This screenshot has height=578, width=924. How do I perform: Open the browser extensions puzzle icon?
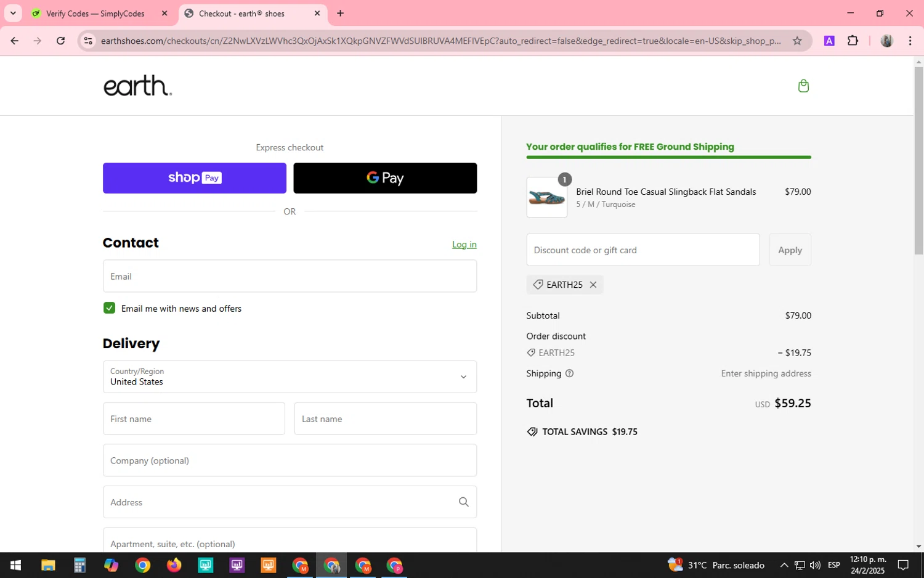click(x=853, y=41)
